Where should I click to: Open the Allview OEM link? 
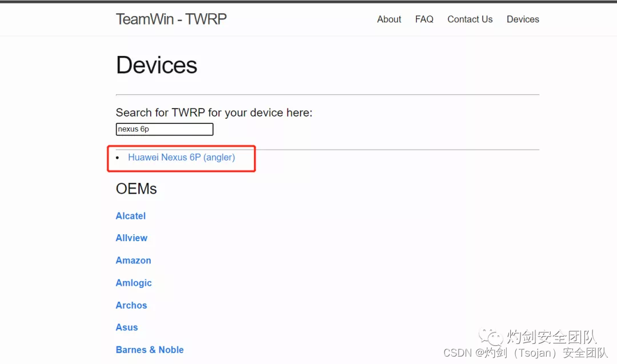pyautogui.click(x=131, y=238)
